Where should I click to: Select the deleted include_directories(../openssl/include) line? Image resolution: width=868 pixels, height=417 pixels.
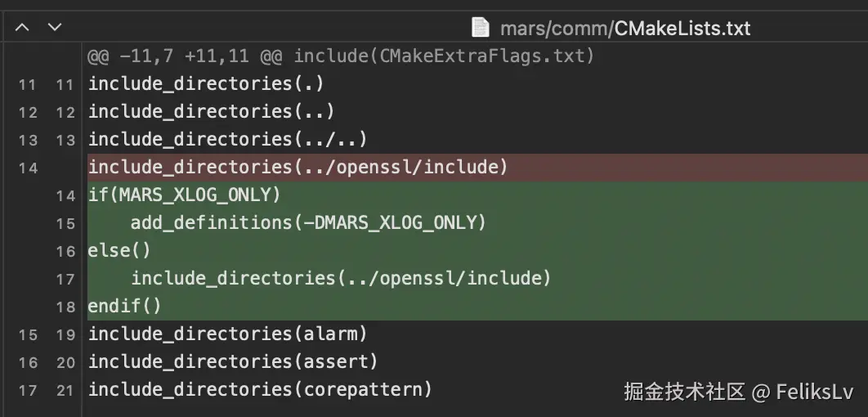298,168
